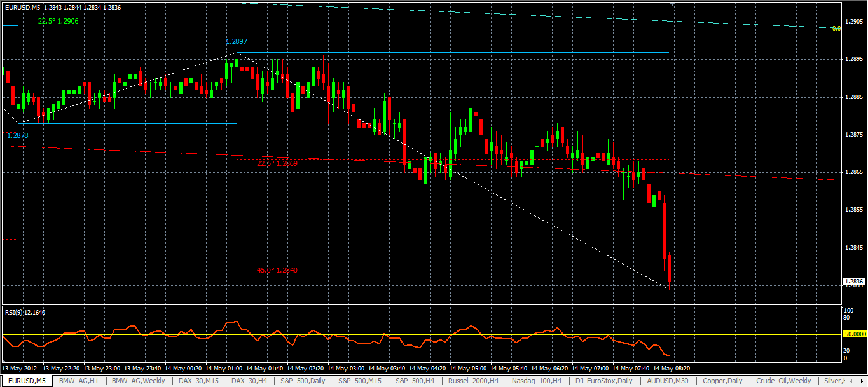
Task: Click the 14 May 00:20 time label
Action: [x=183, y=369]
